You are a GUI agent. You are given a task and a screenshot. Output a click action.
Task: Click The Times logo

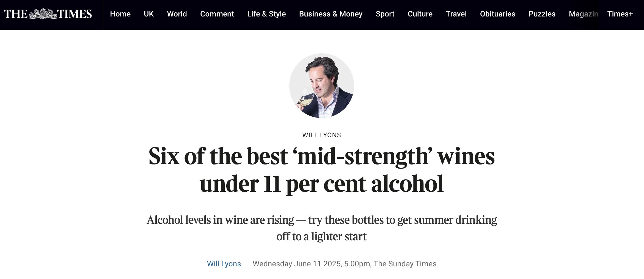click(x=48, y=14)
